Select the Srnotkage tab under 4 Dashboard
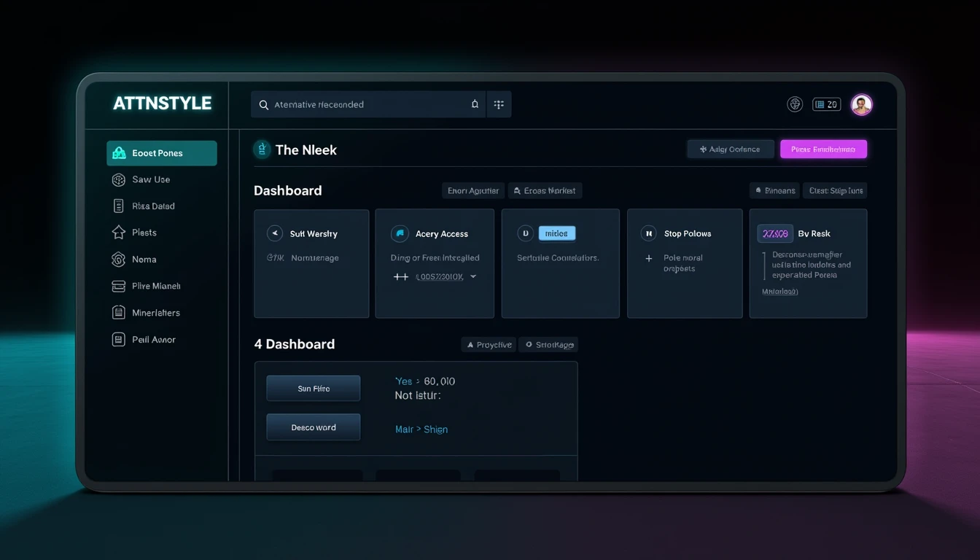This screenshot has height=560, width=980. point(548,345)
